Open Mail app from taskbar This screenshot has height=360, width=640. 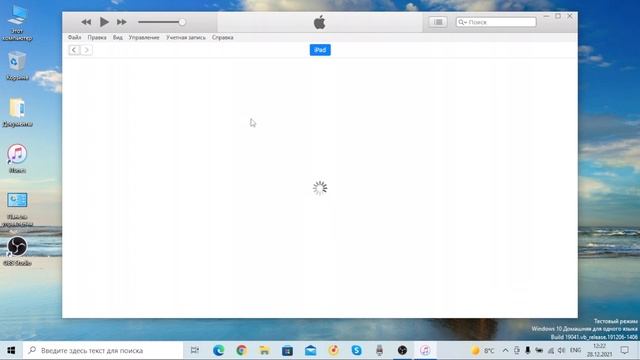point(310,350)
